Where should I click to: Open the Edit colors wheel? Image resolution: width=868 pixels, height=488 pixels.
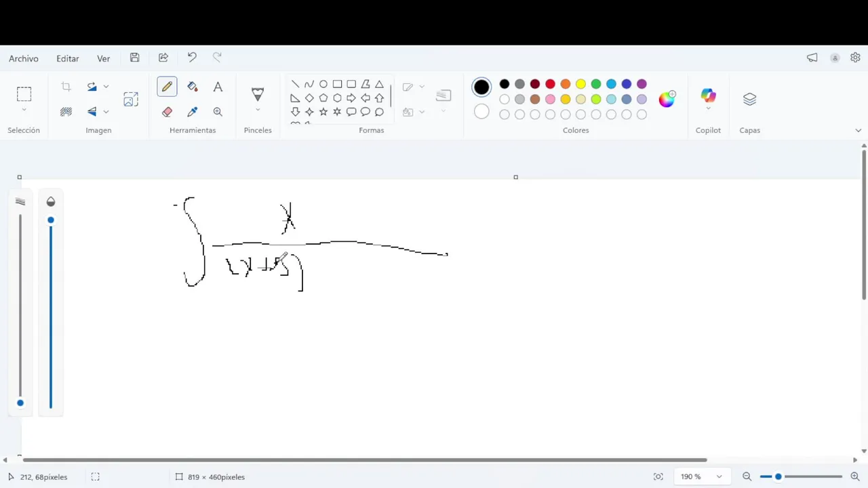667,99
